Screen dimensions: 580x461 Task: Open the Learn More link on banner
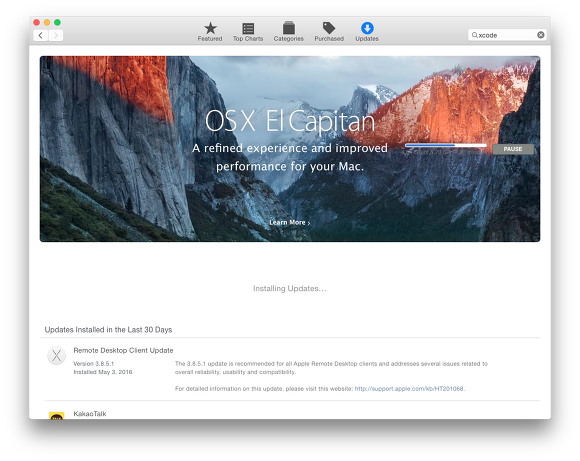[289, 222]
